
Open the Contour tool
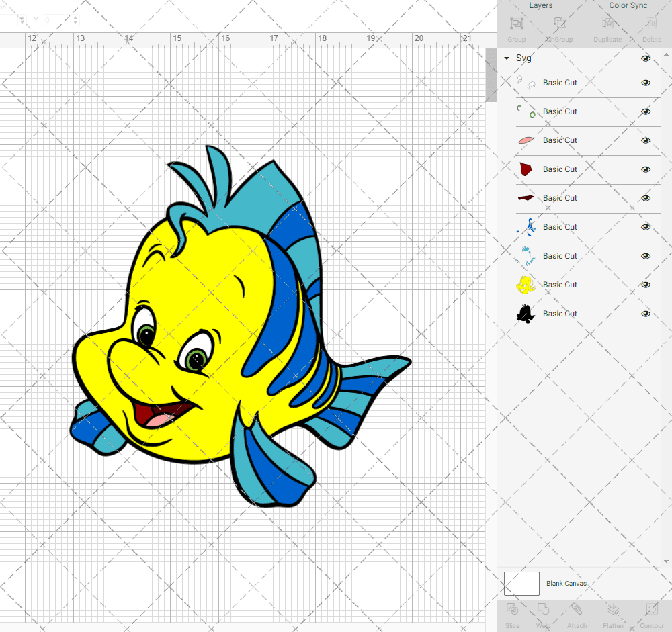[651, 609]
